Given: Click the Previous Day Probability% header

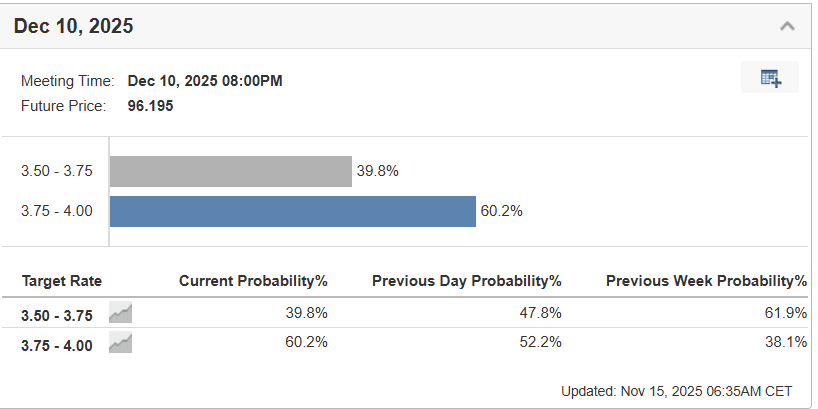Looking at the screenshot, I should [x=466, y=281].
